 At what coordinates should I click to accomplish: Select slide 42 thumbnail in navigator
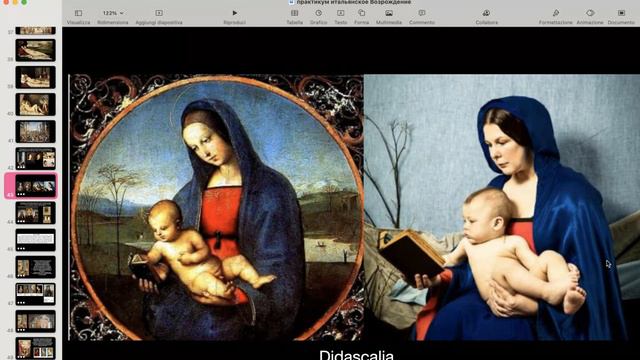36,158
